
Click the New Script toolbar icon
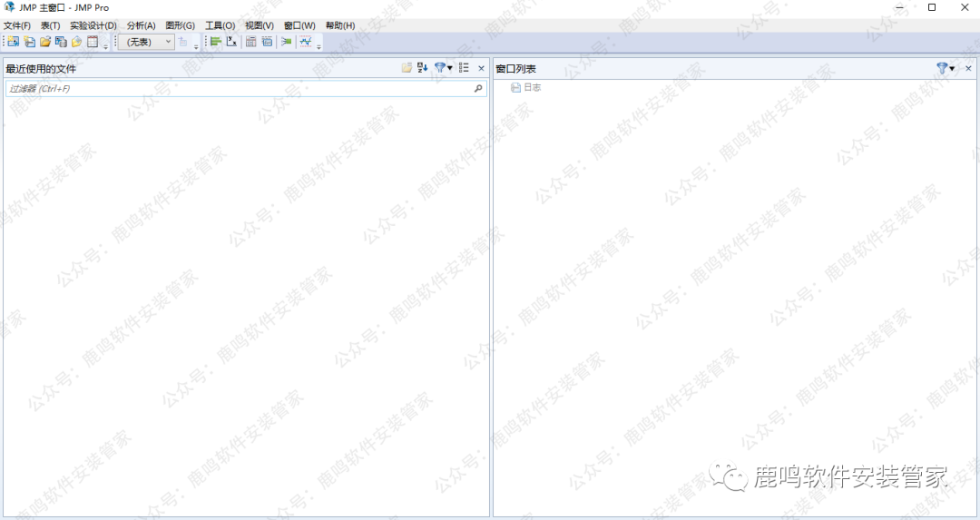coord(29,42)
